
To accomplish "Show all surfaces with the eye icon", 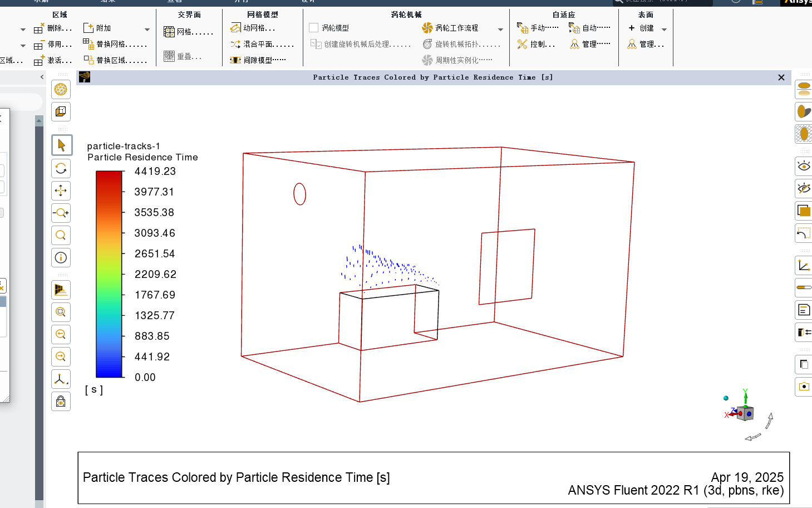I will 804,166.
